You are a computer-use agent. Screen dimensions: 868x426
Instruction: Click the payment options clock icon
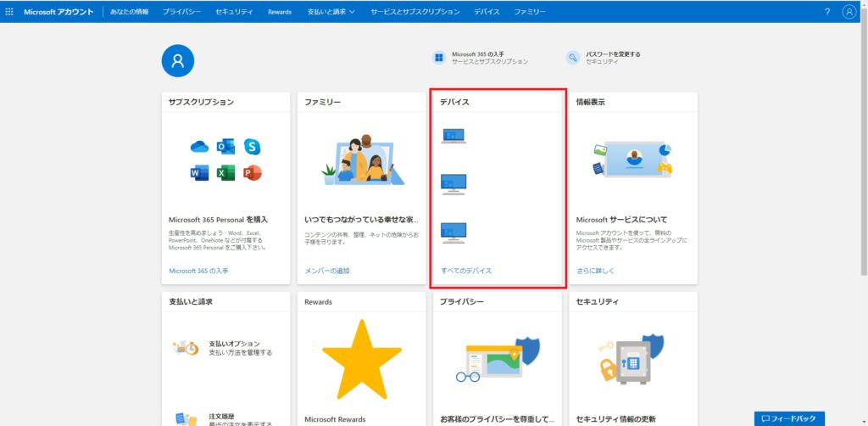click(186, 348)
